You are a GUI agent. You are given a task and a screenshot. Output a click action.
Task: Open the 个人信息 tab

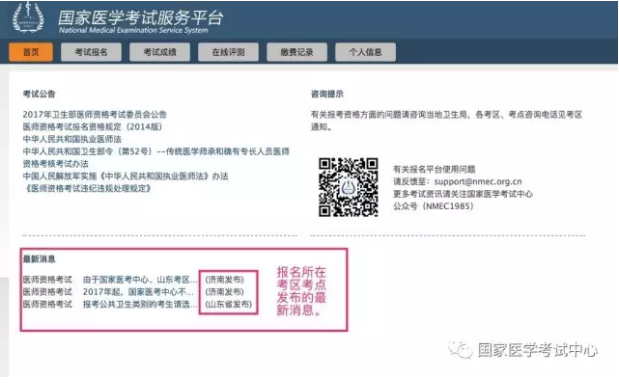pos(365,52)
